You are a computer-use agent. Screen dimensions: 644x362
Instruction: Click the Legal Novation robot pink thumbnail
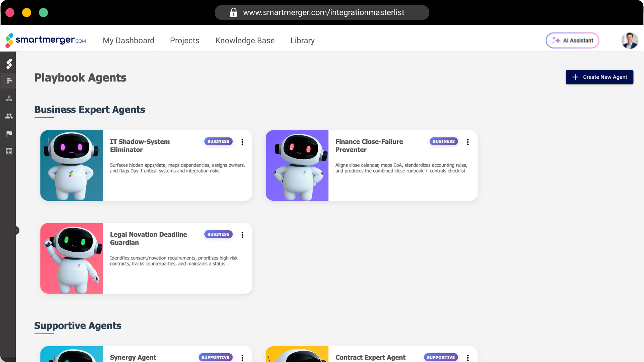pyautogui.click(x=71, y=258)
